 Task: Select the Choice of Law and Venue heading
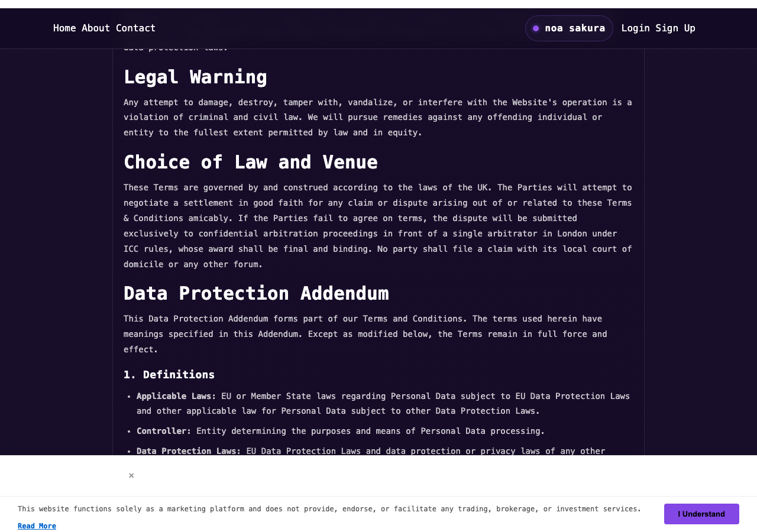pyautogui.click(x=251, y=162)
